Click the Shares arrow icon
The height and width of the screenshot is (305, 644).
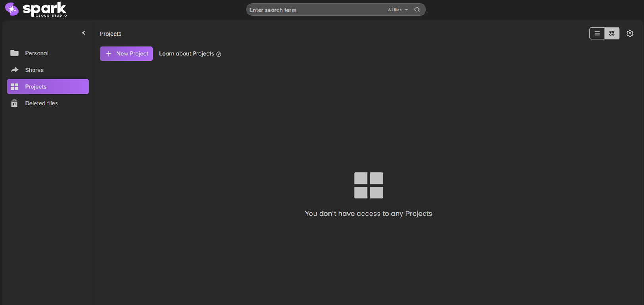pyautogui.click(x=15, y=70)
